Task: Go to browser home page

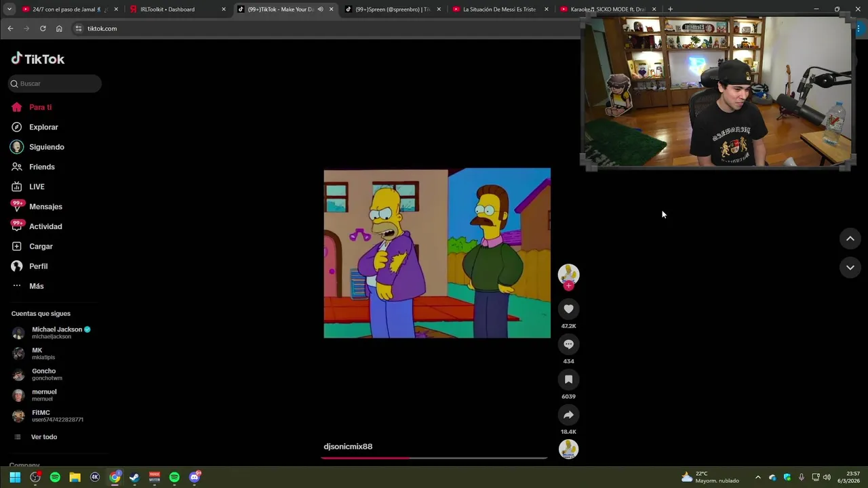Action: pyautogui.click(x=59, y=28)
